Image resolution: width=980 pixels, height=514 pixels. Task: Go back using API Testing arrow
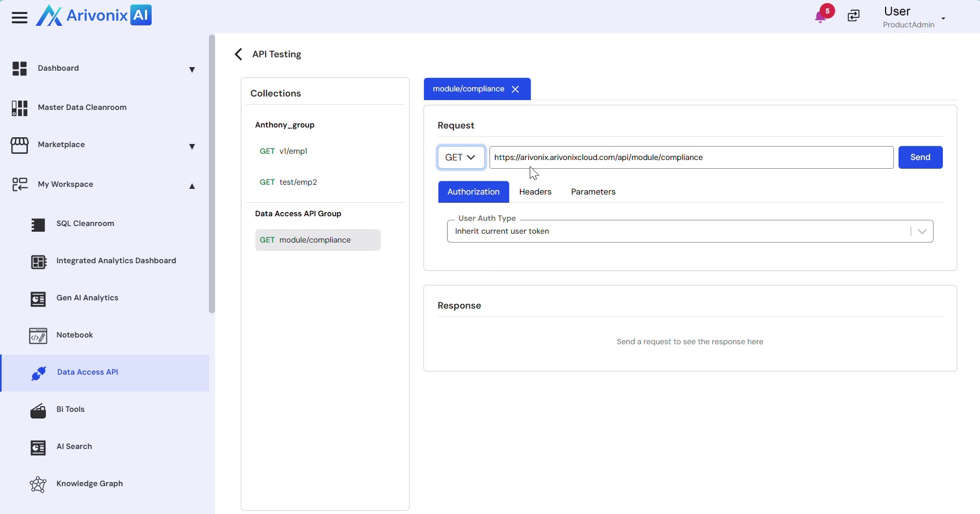pyautogui.click(x=238, y=54)
